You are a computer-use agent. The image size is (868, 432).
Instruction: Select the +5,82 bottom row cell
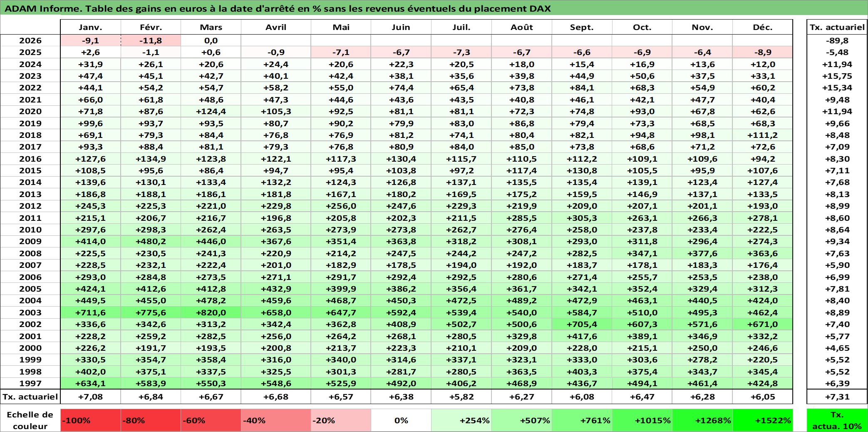pyautogui.click(x=461, y=397)
